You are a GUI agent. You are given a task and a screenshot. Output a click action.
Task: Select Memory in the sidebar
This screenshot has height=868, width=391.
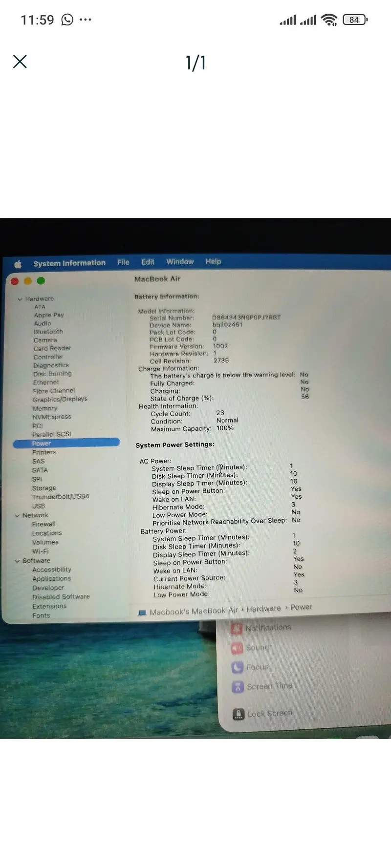tap(45, 408)
